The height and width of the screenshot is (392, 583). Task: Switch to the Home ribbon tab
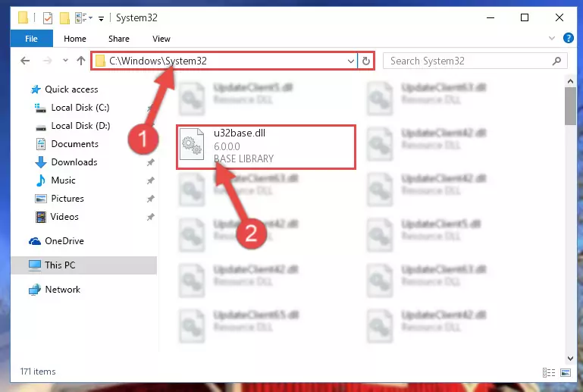coord(75,39)
